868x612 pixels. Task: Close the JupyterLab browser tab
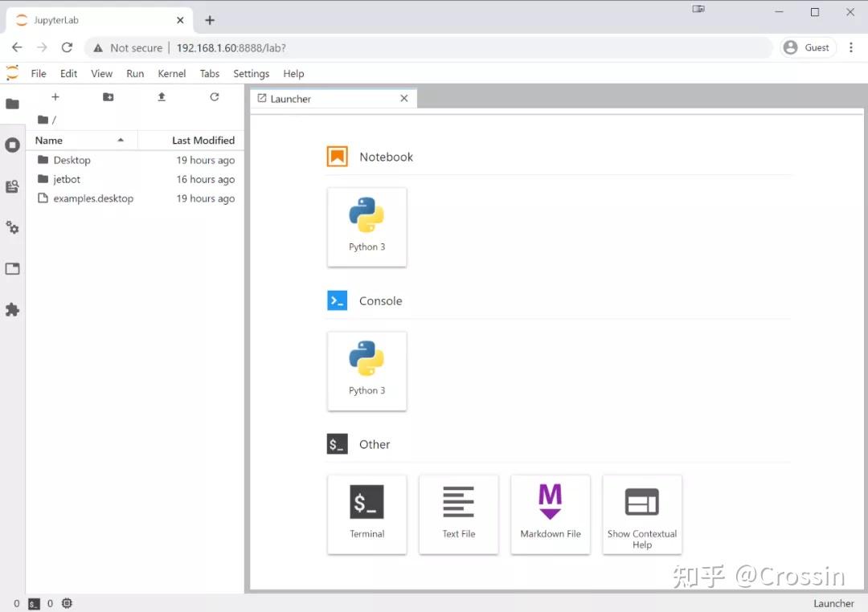[181, 20]
